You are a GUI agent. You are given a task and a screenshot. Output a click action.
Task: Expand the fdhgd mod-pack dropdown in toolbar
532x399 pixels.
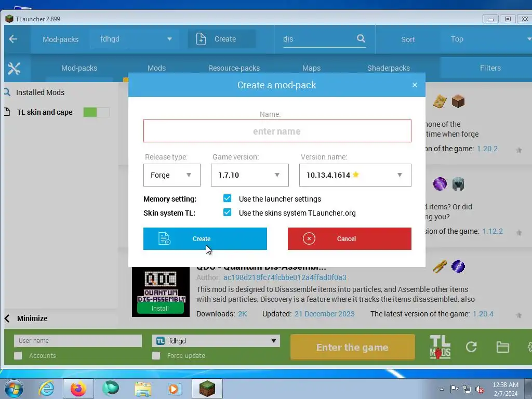point(136,39)
